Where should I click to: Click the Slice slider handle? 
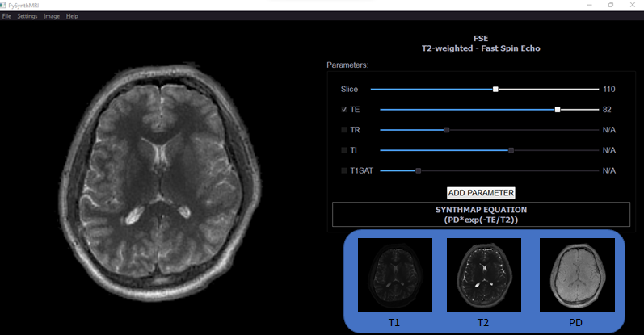495,90
